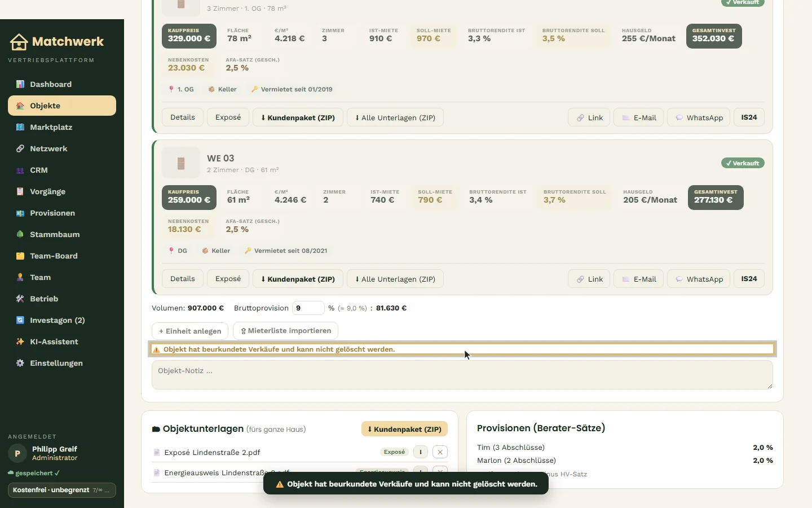Download Alle Unterlagen (ZIP) for WE 03

[x=395, y=279]
